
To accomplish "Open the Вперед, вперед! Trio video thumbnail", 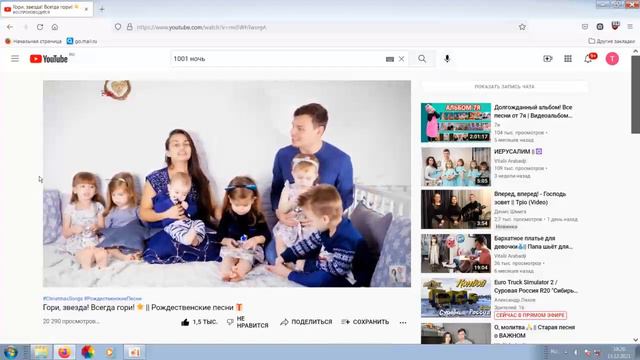I will click(x=456, y=209).
